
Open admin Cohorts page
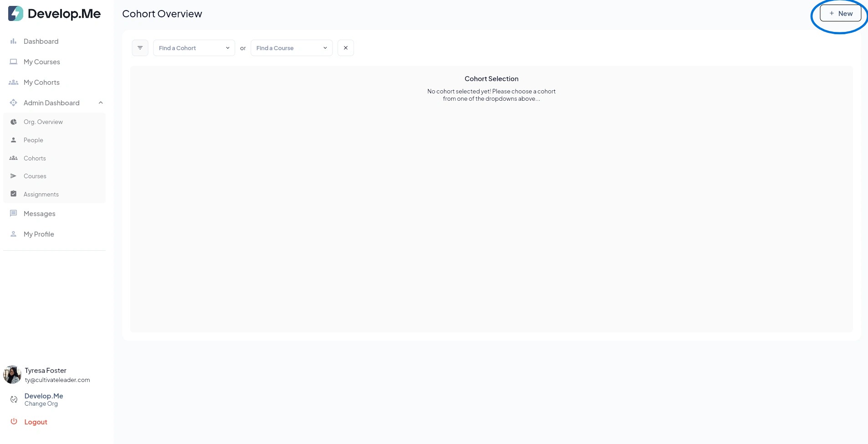pyautogui.click(x=35, y=158)
